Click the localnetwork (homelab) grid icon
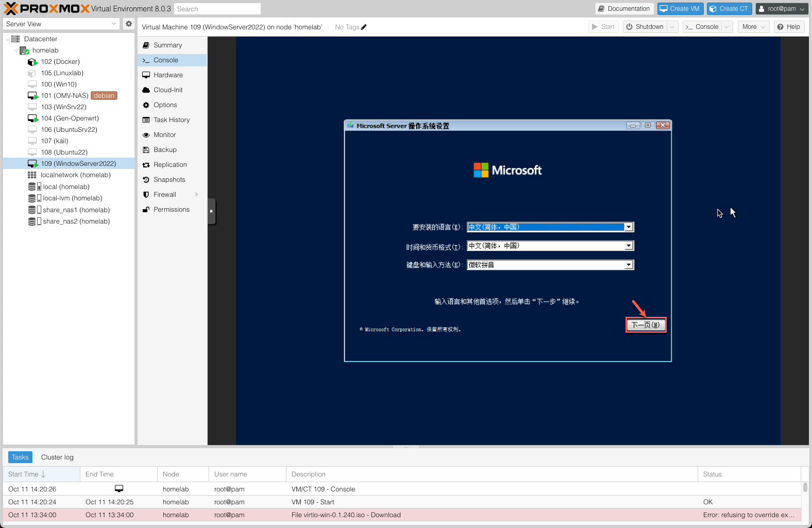Viewport: 812px width, 528px height. (32, 175)
